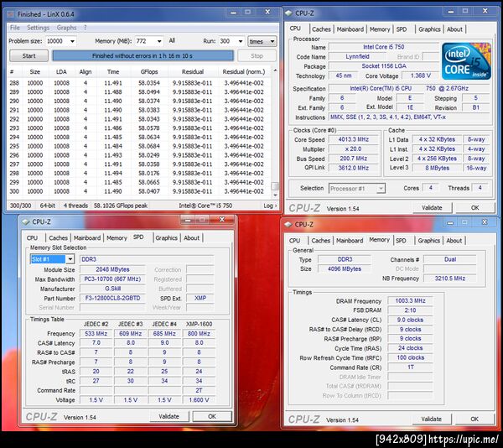
Task: Open the ? help menu in LinX
Action: [85, 28]
